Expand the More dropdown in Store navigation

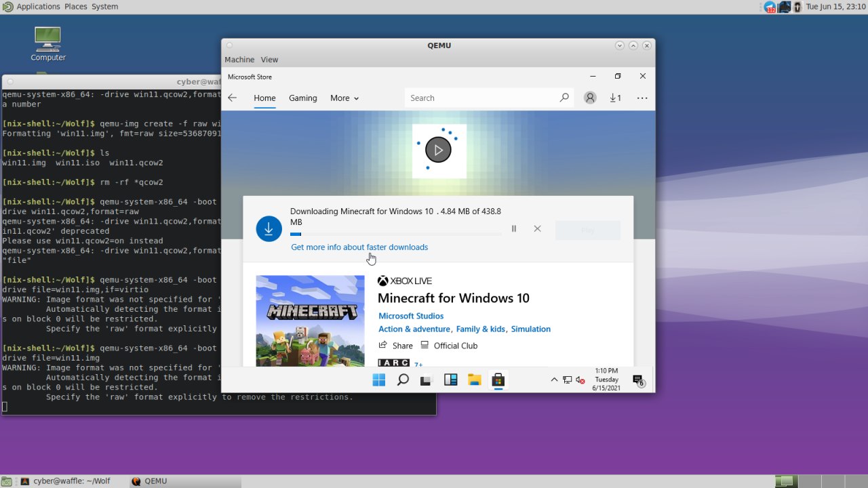click(344, 98)
